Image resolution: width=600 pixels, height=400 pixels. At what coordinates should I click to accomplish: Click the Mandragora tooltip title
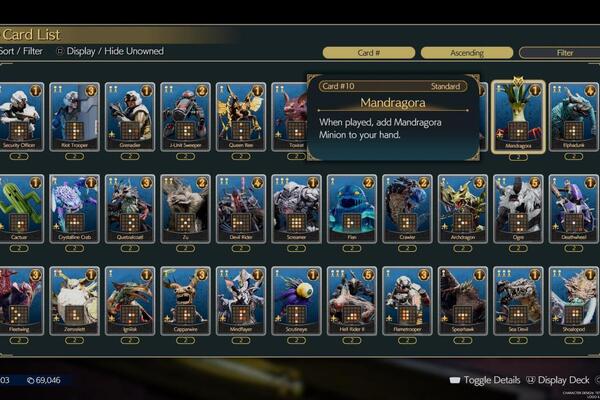coord(393,103)
